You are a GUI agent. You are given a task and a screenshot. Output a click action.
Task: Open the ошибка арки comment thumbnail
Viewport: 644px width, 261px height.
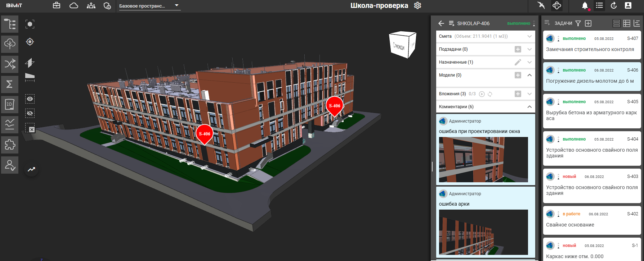483,232
